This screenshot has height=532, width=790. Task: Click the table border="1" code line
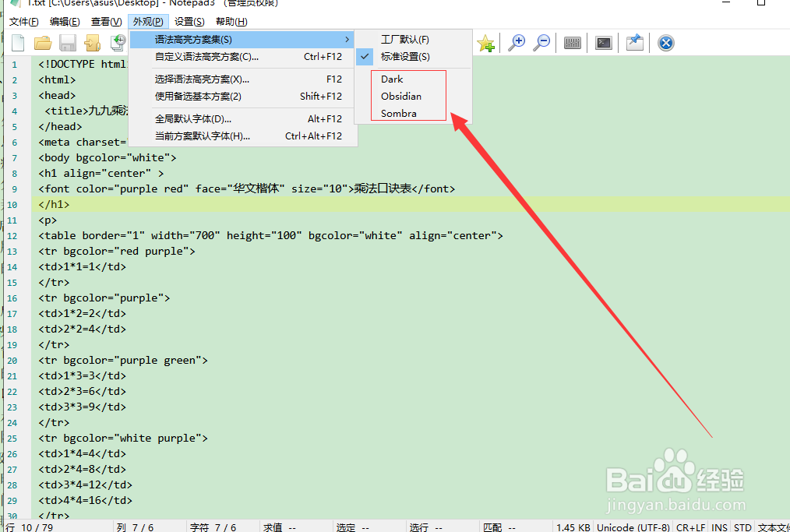270,235
